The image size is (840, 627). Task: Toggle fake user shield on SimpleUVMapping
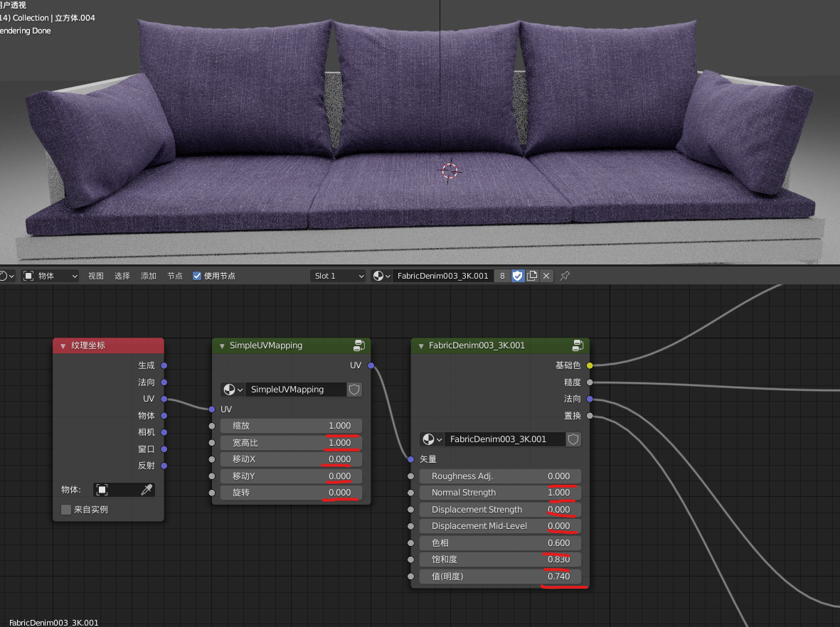[354, 390]
